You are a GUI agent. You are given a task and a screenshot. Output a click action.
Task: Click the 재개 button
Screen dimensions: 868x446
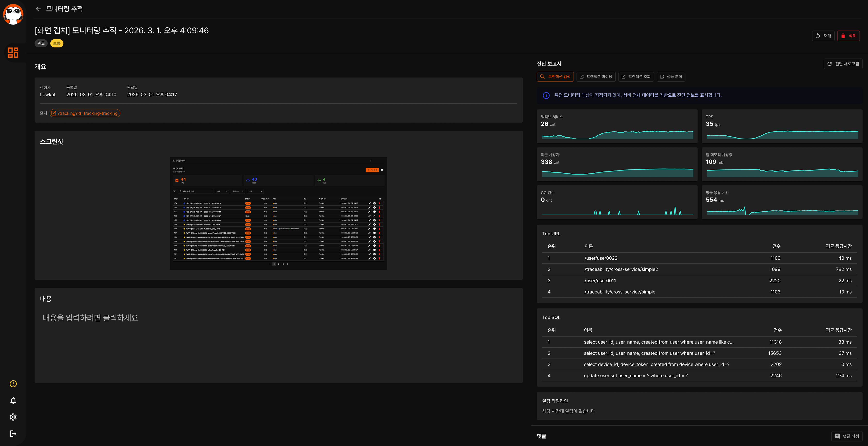(823, 36)
